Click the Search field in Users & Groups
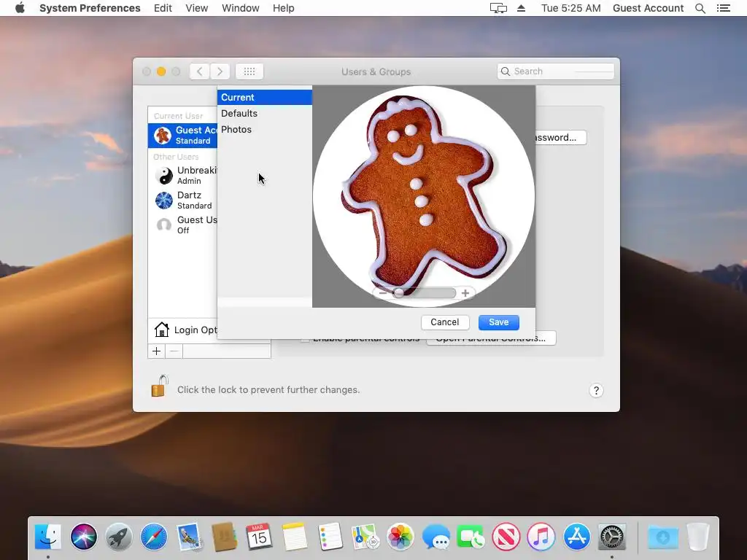The height and width of the screenshot is (560, 747). coord(555,71)
